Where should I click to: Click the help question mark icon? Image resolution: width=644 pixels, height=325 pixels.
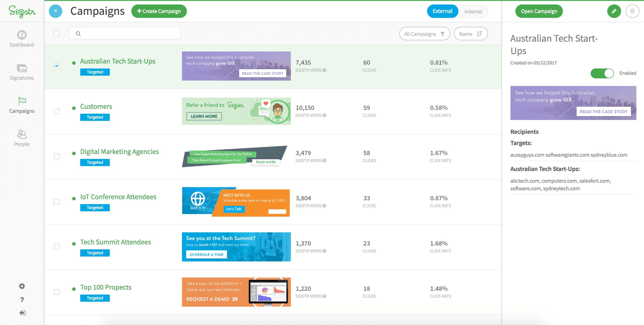[x=22, y=300]
